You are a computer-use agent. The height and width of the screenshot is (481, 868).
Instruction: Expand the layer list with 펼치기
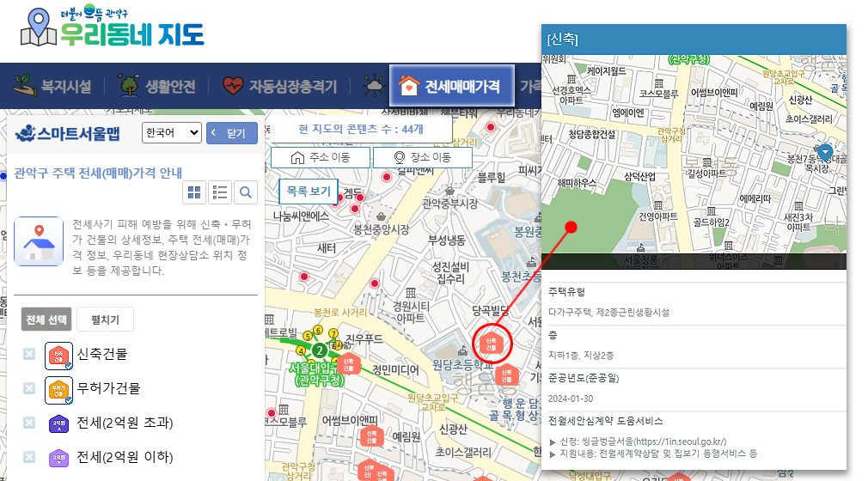click(x=105, y=320)
